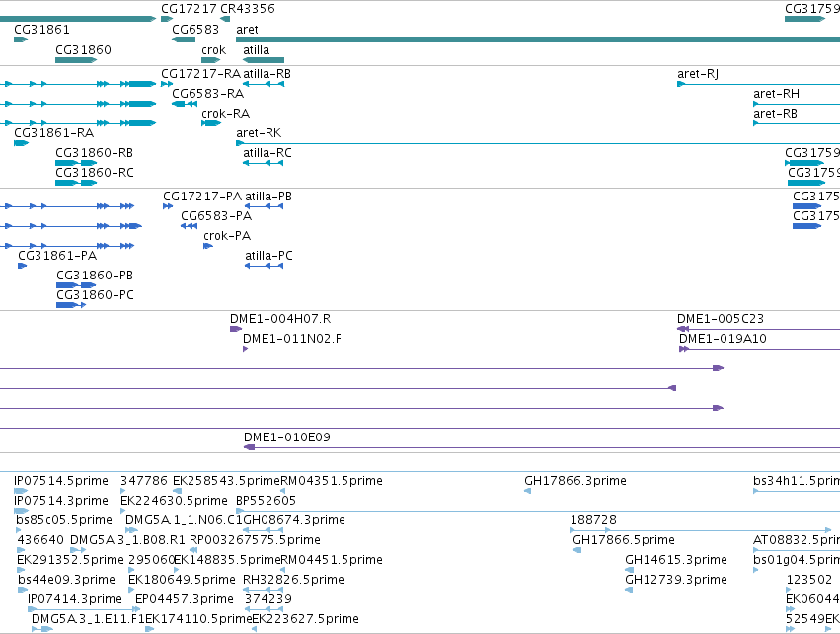
Task: Click transcript atilla-RB label
Action: [x=267, y=74]
